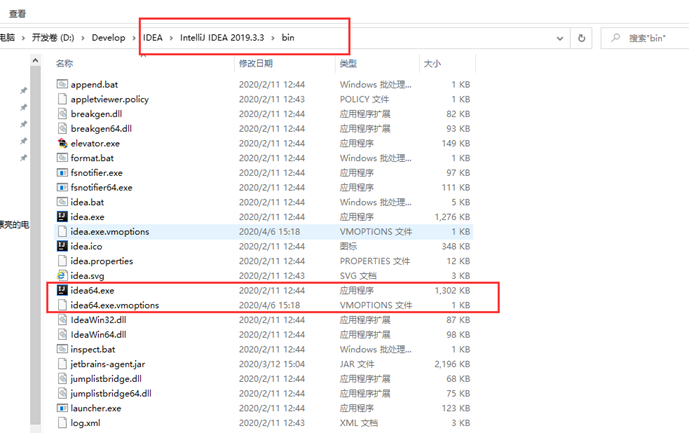Viewport: 689px width, 433px height.
Task: Click the Develop breadcrumb segment
Action: [109, 38]
